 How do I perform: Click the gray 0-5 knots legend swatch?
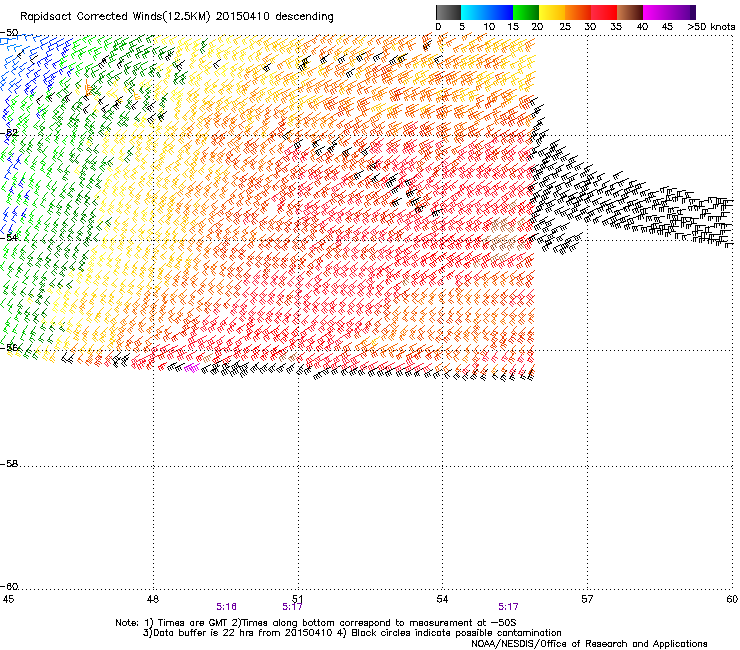448,12
